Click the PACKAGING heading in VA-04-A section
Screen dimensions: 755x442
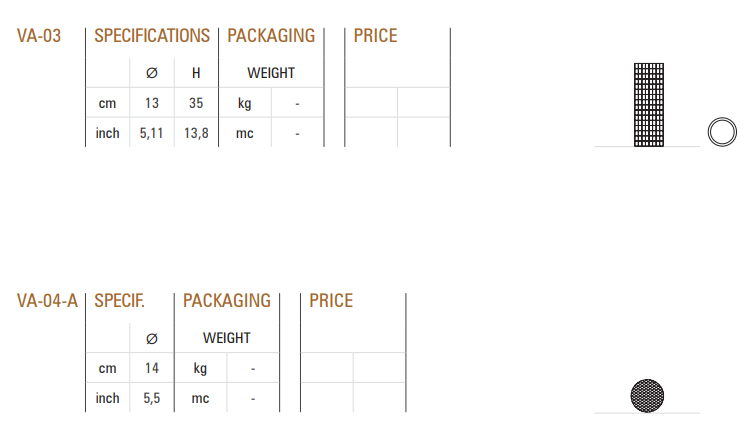tap(227, 301)
